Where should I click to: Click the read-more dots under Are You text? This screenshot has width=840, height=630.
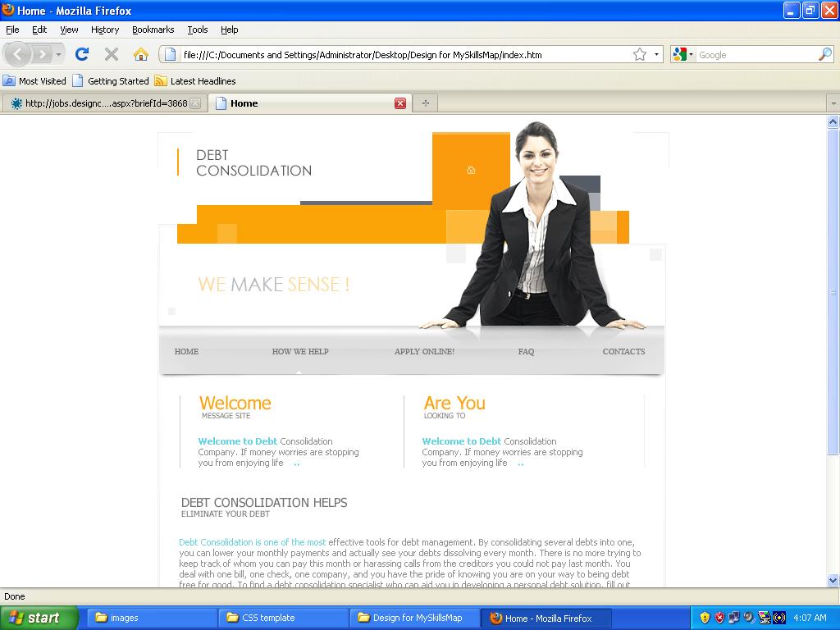pyautogui.click(x=521, y=464)
